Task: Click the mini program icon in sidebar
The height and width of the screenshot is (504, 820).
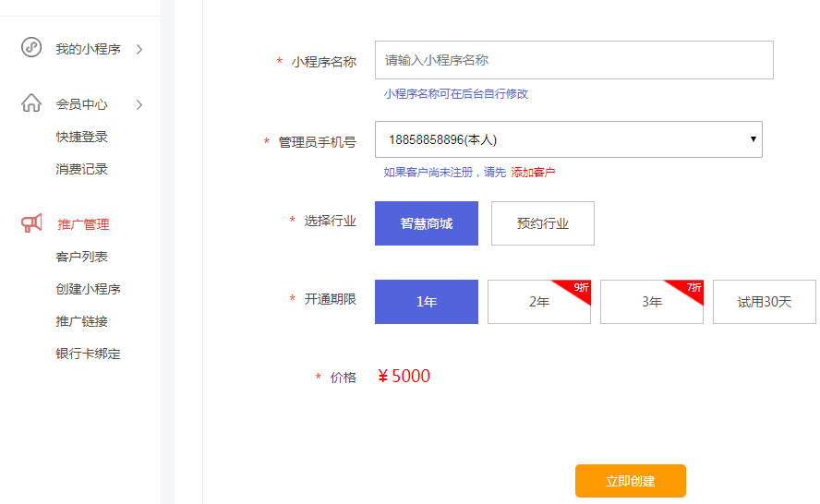Action: [x=31, y=48]
